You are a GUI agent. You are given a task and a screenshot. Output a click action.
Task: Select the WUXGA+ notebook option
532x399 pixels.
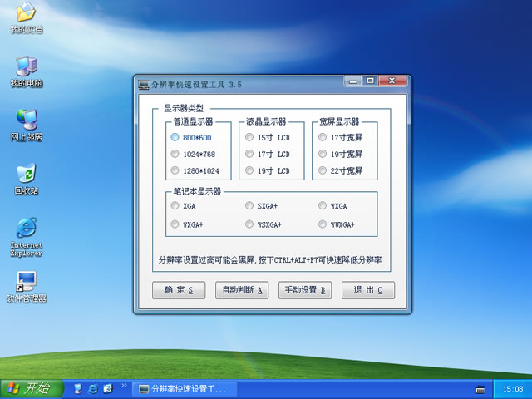pos(337,224)
